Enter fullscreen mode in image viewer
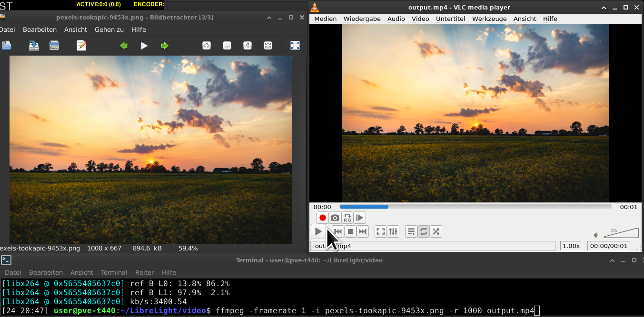Viewport: 644px width, 317px height. (x=295, y=46)
